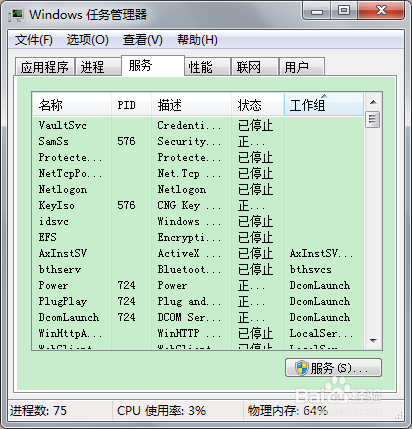
Task: Click the Credenti... description cell
Action: click(x=189, y=125)
